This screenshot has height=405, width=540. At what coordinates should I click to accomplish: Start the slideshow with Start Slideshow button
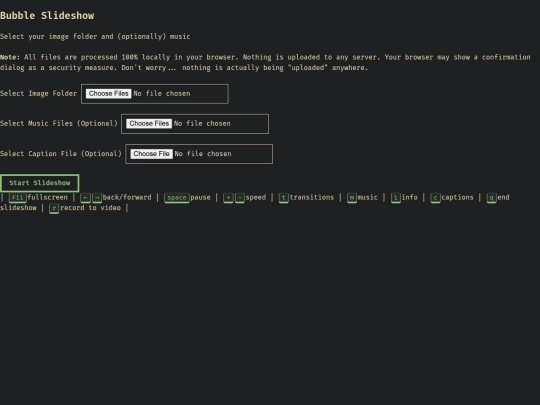coord(40,183)
